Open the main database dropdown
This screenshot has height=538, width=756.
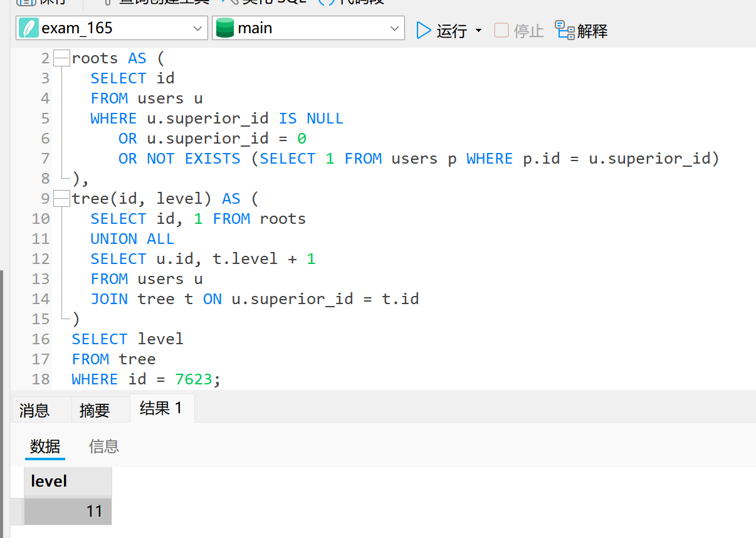coord(394,29)
